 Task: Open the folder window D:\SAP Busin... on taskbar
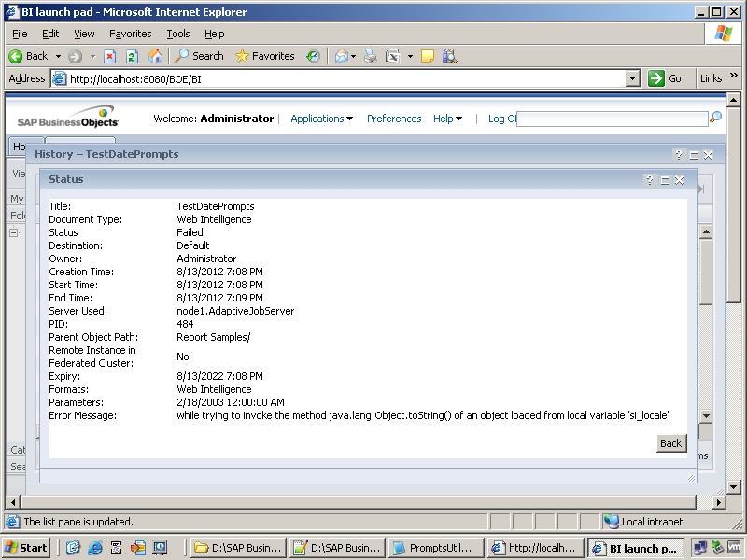coord(239,548)
